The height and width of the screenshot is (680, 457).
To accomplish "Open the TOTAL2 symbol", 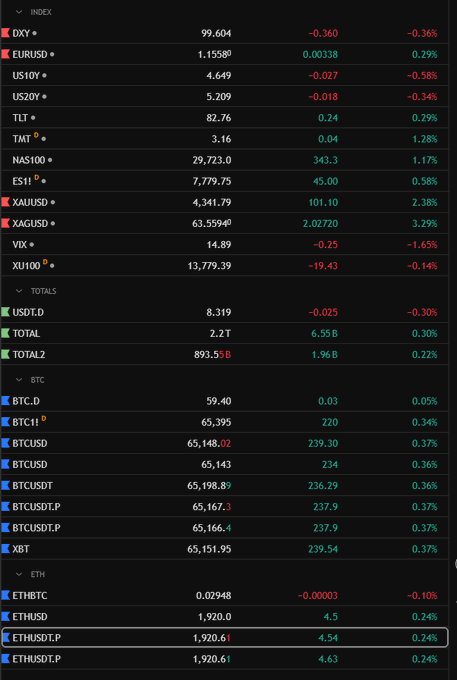I will point(29,355).
